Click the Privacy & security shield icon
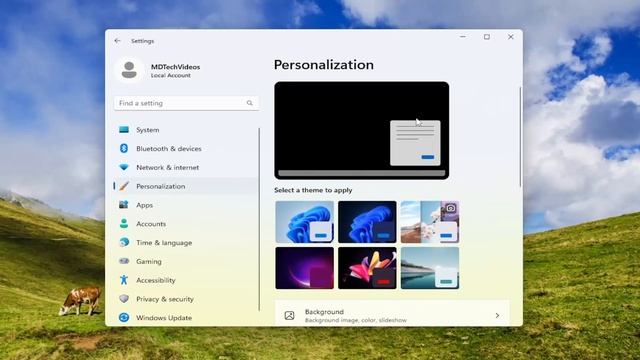The image size is (640, 360). pyautogui.click(x=124, y=299)
